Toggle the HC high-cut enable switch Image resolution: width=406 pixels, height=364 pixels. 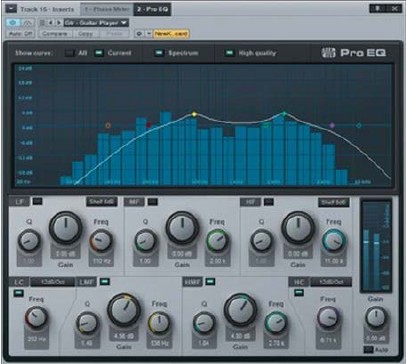(x=299, y=293)
